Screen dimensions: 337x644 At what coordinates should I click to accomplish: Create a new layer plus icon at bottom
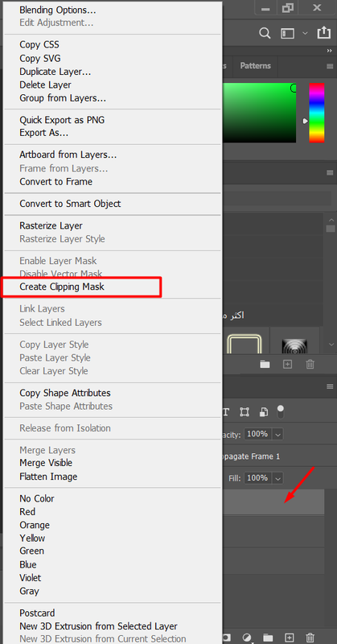point(290,637)
